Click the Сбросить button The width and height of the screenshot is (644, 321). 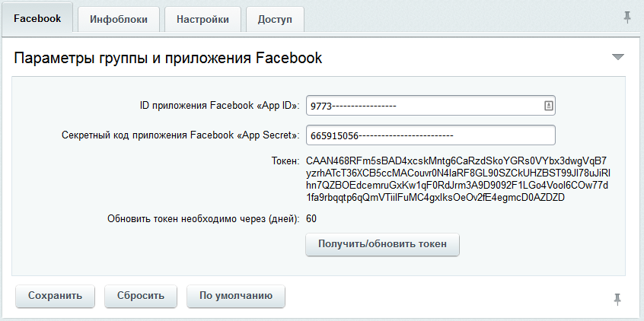141,296
